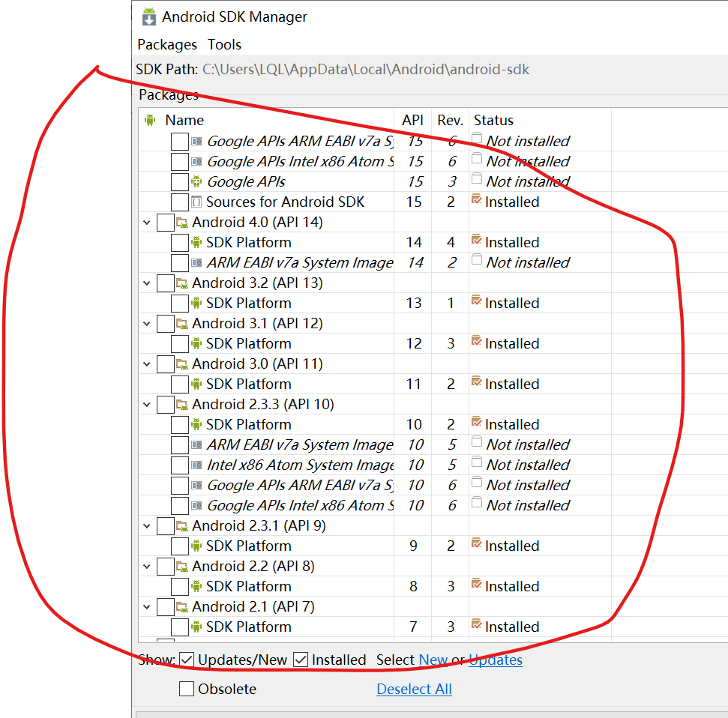Click folder icon of Android 3.0 (API 11)
The width and height of the screenshot is (728, 718).
(181, 364)
